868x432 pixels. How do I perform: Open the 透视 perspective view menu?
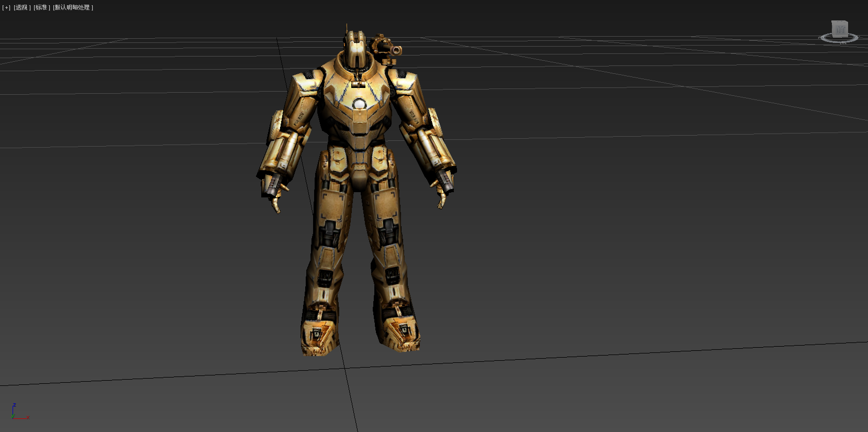(x=22, y=7)
